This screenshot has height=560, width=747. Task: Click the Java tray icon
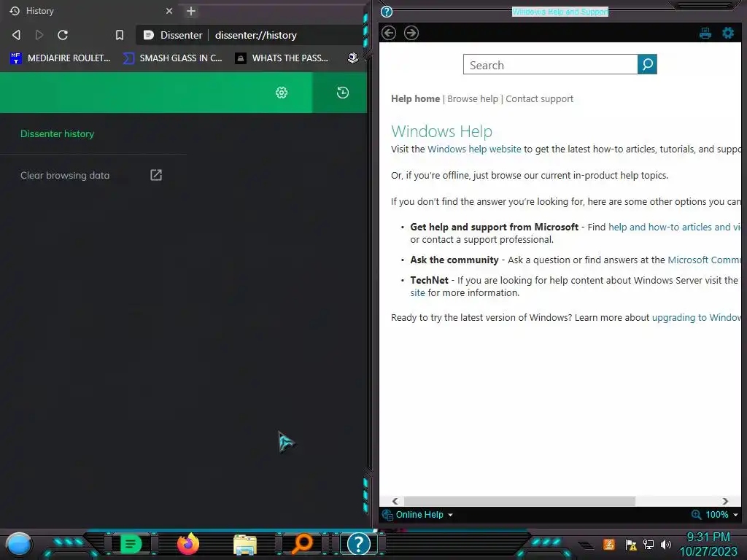(x=608, y=544)
